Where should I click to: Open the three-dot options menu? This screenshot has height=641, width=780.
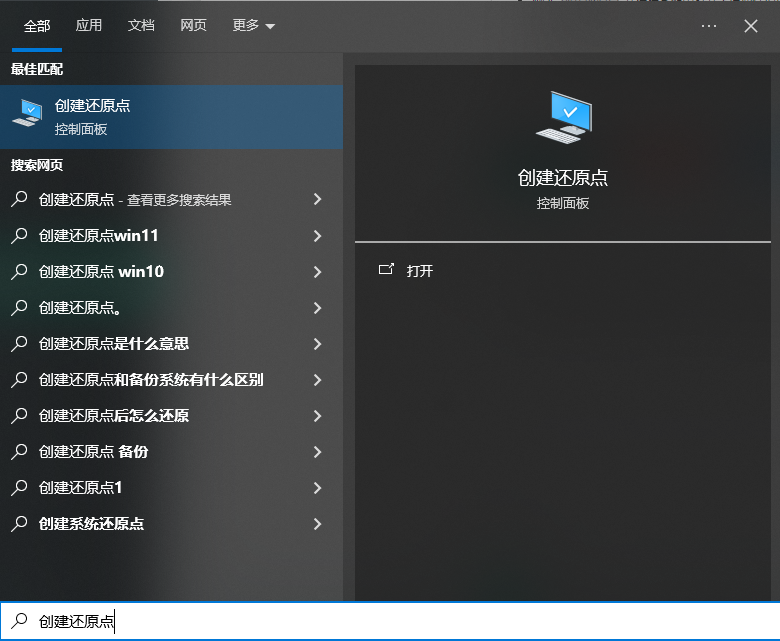tap(709, 26)
